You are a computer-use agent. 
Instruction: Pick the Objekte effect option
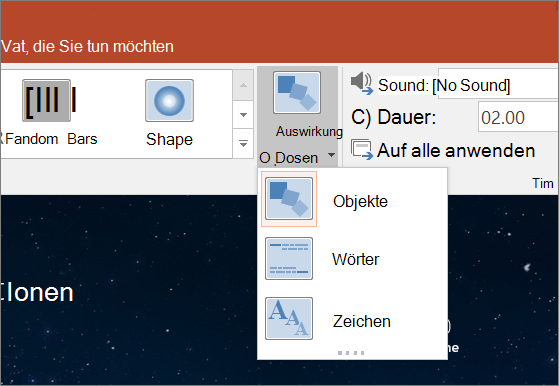[352, 199]
